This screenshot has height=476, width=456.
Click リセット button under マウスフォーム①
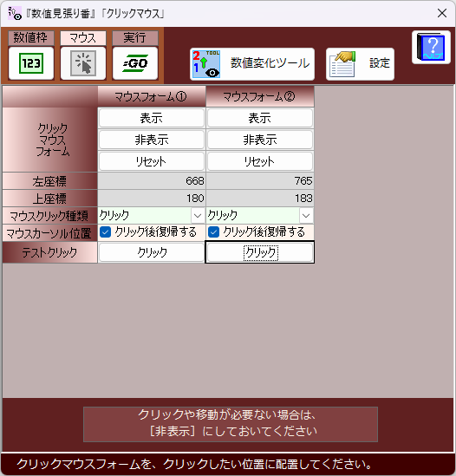(x=152, y=161)
